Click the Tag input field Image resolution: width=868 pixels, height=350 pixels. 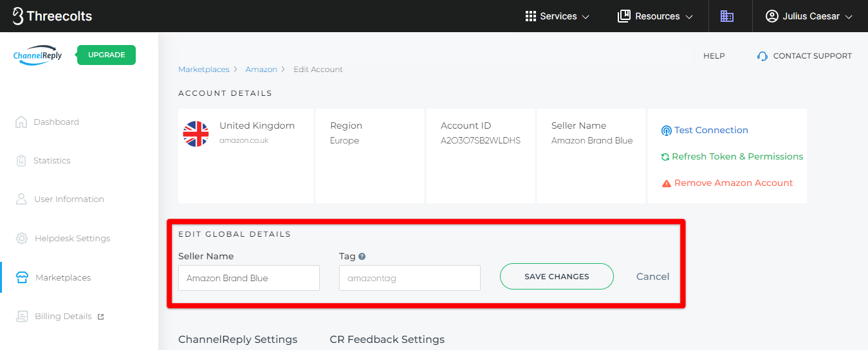point(410,278)
